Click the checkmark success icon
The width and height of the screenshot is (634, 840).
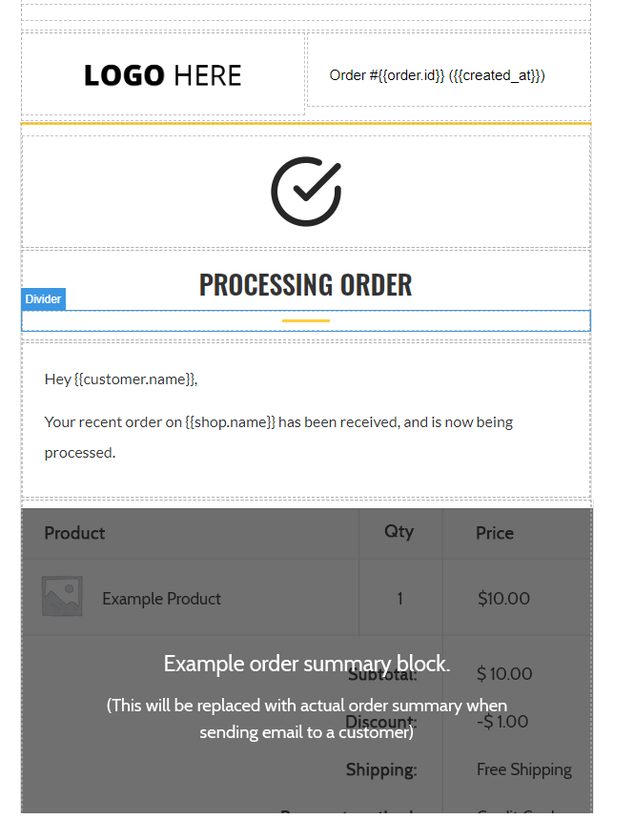[305, 190]
